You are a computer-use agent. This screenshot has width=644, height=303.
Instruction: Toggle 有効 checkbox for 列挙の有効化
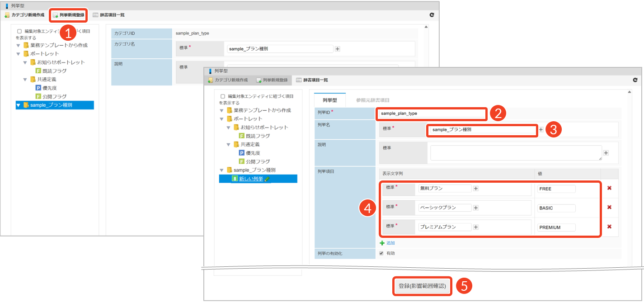coord(381,253)
